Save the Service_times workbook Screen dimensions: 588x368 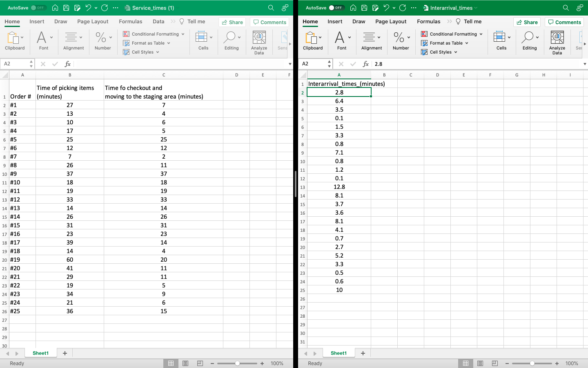[66, 7]
